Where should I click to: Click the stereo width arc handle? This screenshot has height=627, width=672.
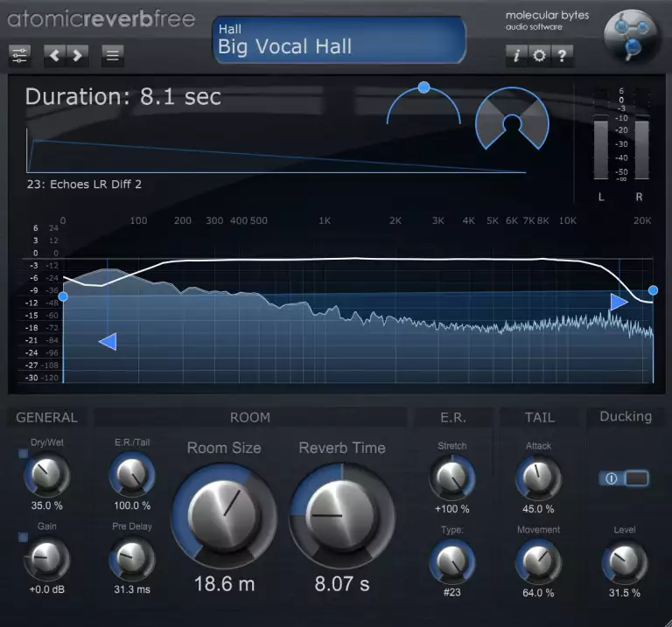tap(423, 87)
